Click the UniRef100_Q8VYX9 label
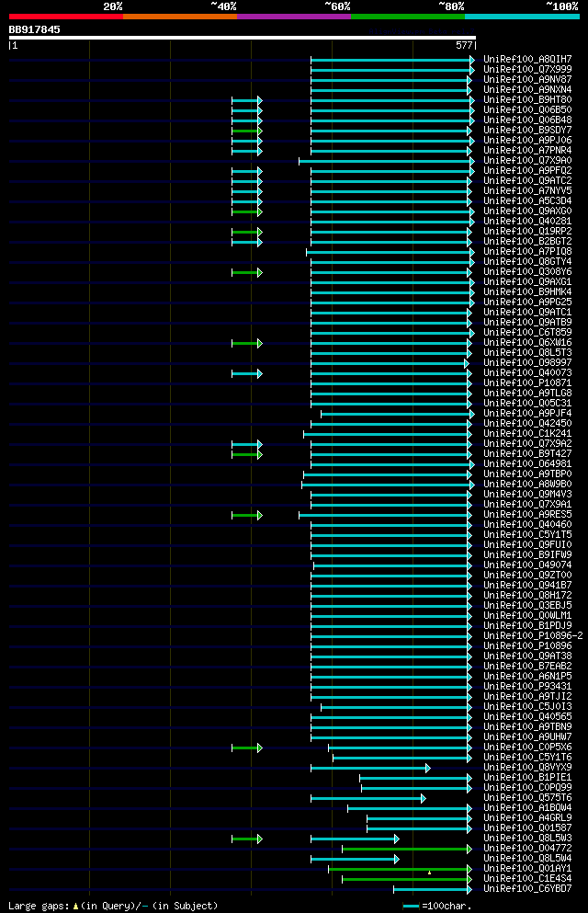The width and height of the screenshot is (588, 913). tap(527, 768)
